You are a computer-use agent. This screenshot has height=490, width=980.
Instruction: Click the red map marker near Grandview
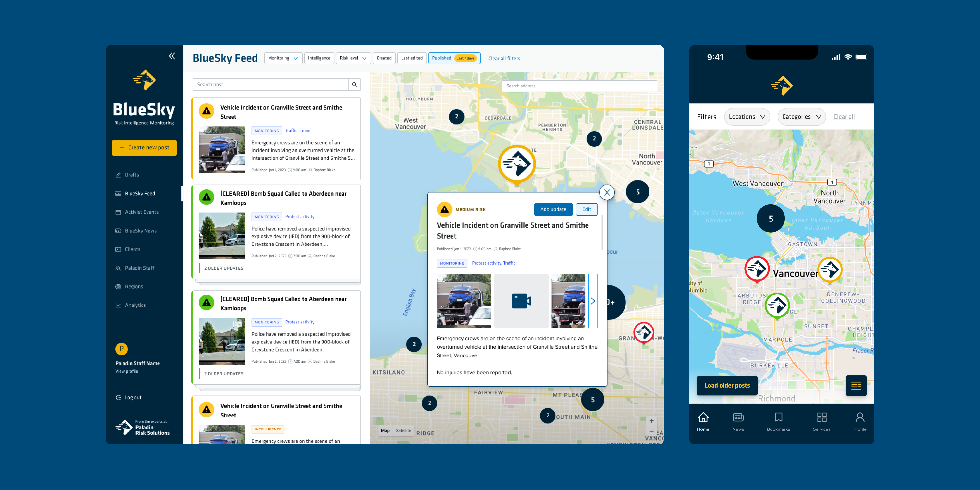[644, 332]
